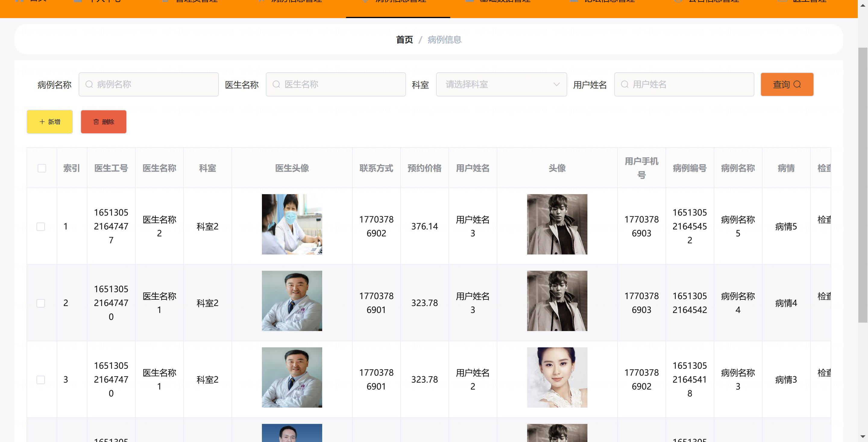Click the yellow 新增 add button
This screenshot has height=442, width=868.
tap(49, 122)
